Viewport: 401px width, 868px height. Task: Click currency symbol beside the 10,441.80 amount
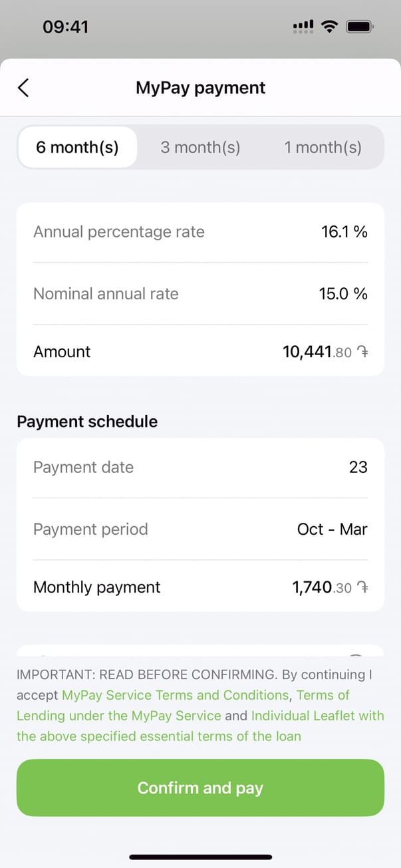[x=362, y=352]
